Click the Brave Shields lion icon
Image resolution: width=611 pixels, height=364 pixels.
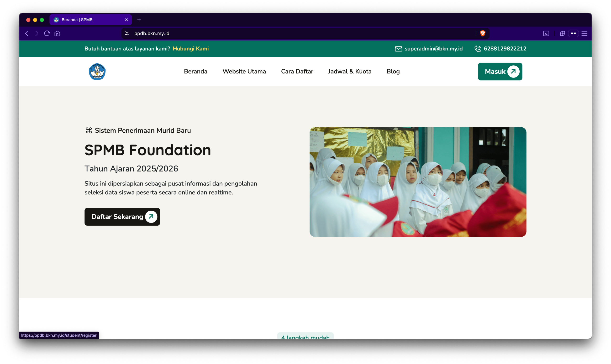pos(482,33)
